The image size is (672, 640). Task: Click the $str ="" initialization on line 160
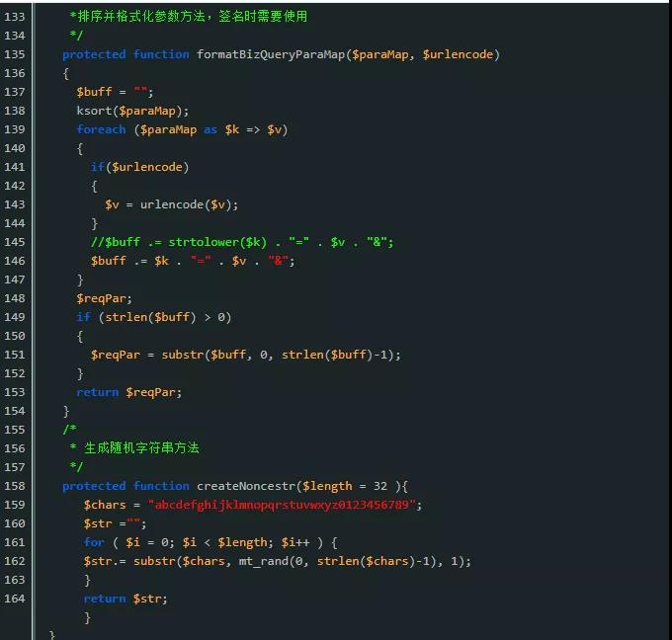[115, 523]
